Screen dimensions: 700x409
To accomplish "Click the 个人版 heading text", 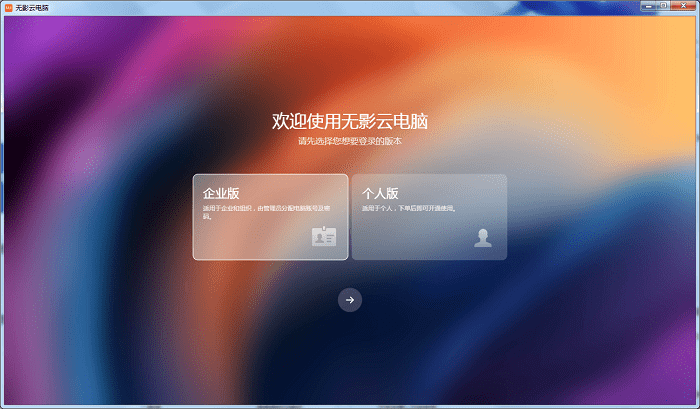I will point(380,193).
